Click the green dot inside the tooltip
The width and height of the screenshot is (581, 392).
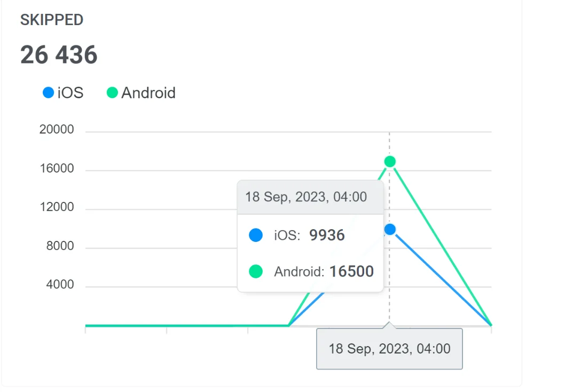(255, 271)
